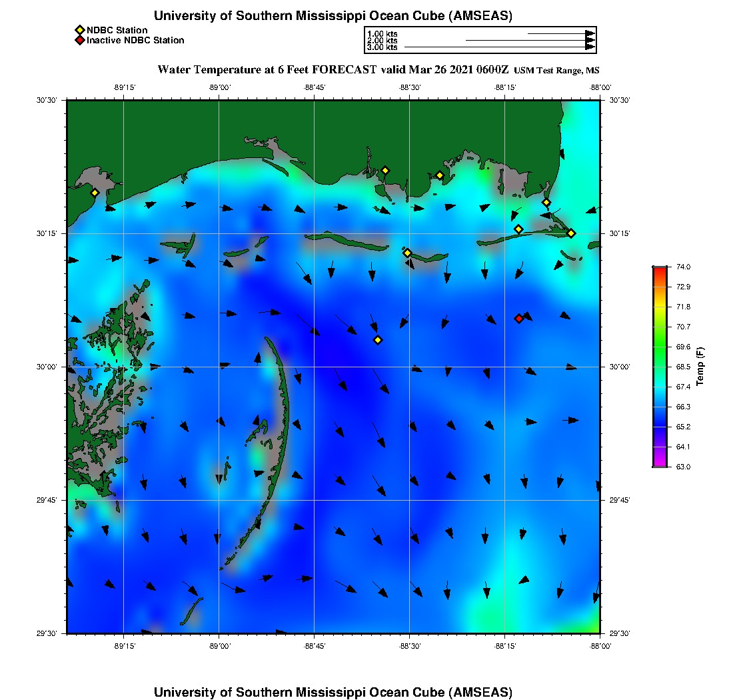Viewport: 733px width, 700px height.
Task: Click the -88°00' longitude label on the bottom axis
Action: tap(600, 646)
